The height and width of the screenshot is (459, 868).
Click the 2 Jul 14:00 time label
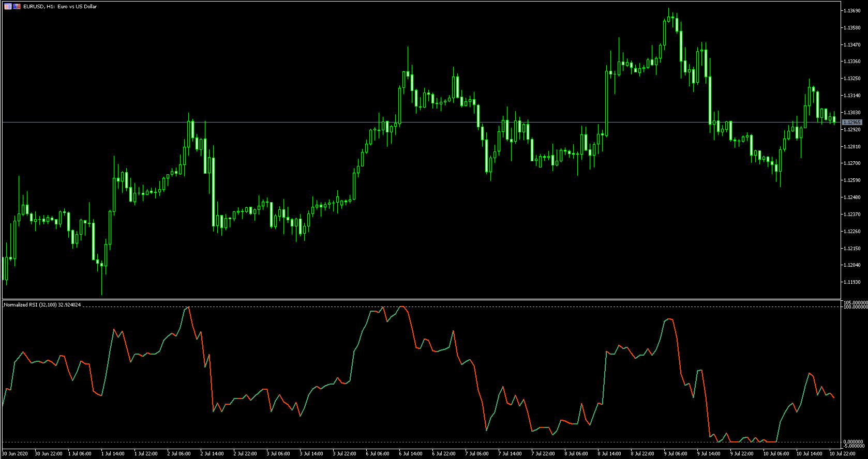coord(212,454)
